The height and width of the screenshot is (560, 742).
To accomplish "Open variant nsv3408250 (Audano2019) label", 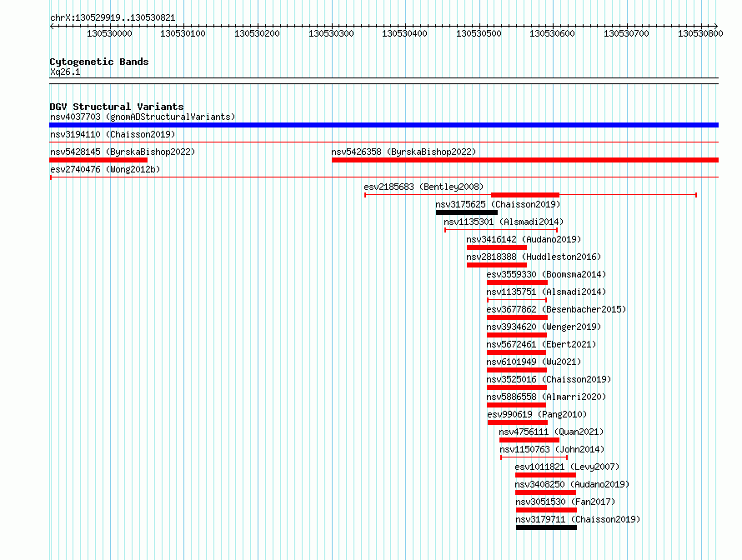I will click(x=572, y=484).
